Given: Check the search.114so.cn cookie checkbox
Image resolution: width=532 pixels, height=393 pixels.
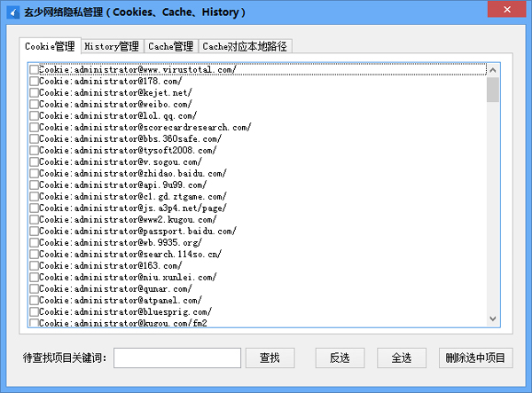Looking at the screenshot, I should tap(34, 255).
